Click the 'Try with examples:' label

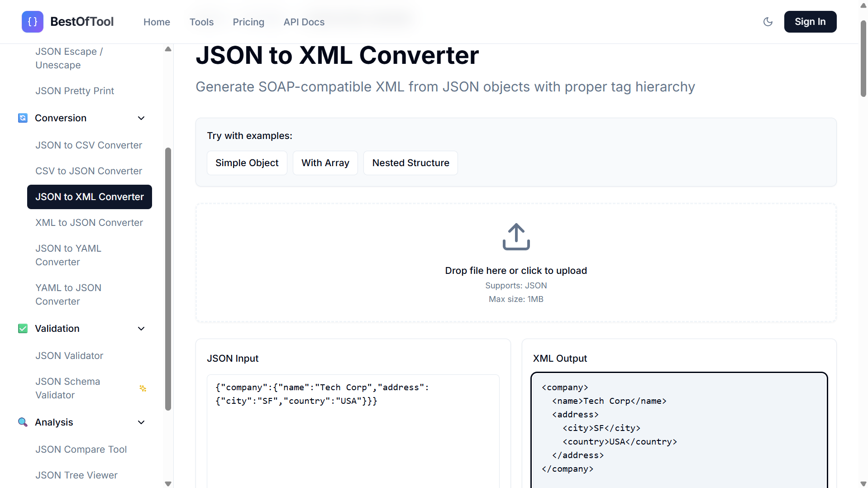(x=249, y=136)
